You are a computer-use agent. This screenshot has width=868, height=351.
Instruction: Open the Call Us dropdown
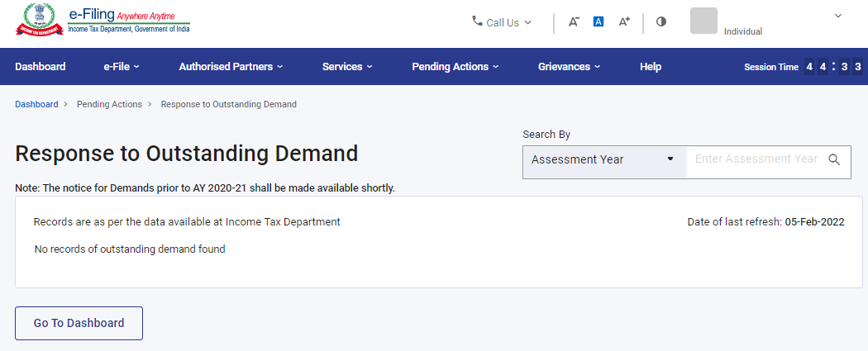click(502, 22)
